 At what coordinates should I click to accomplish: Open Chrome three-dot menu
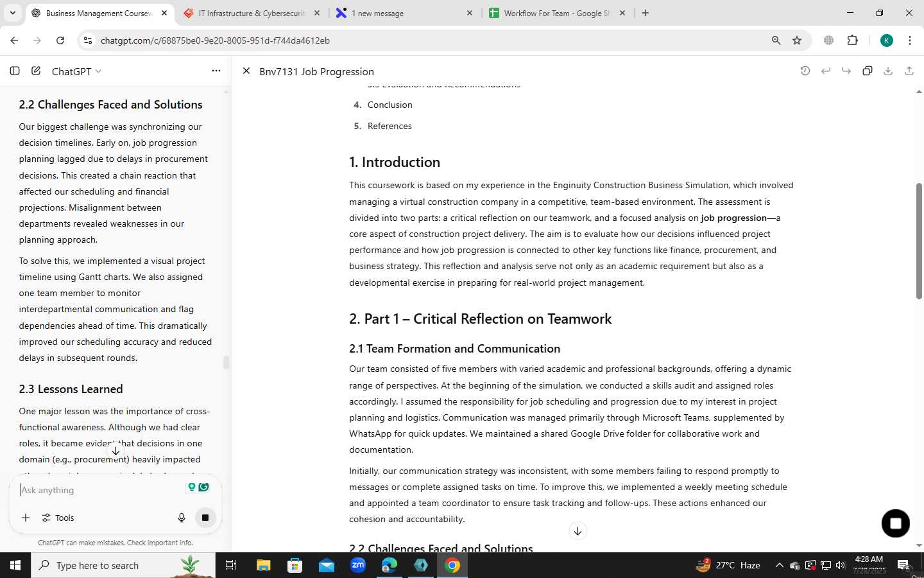[910, 40]
